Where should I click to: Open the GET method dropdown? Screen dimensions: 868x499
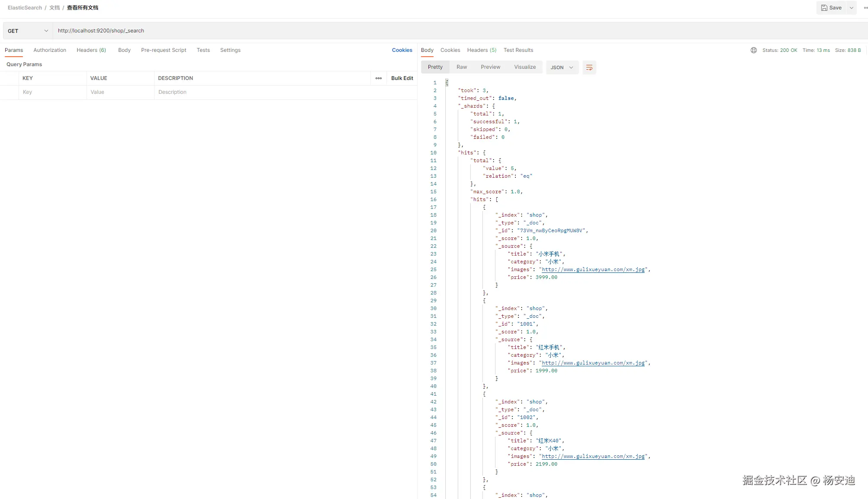click(x=28, y=31)
